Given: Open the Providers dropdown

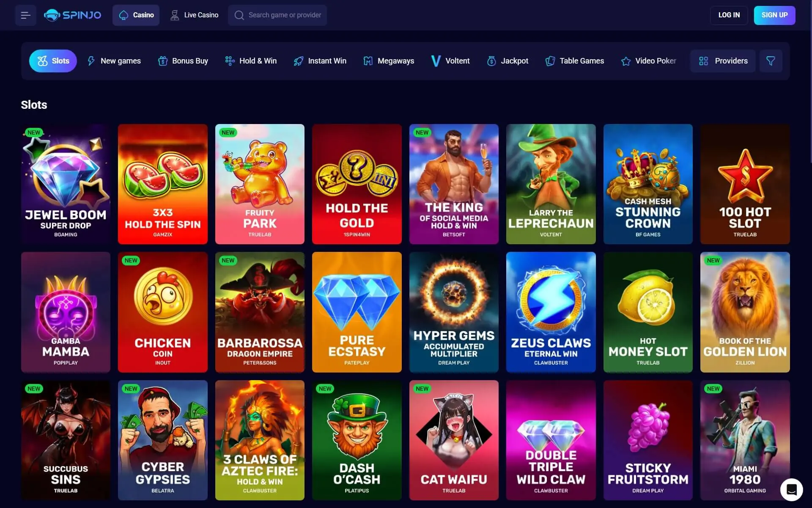Looking at the screenshot, I should click(723, 61).
